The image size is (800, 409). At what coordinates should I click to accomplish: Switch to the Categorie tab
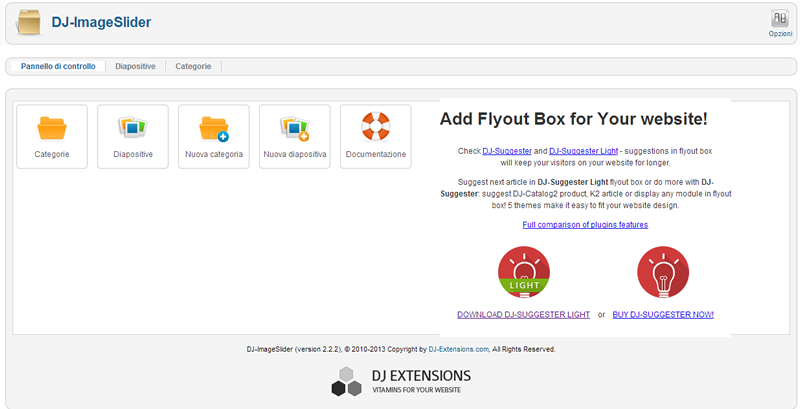click(193, 66)
